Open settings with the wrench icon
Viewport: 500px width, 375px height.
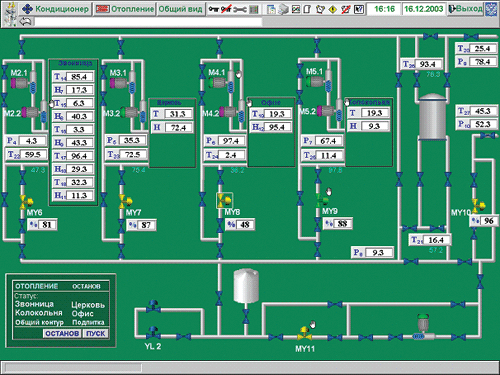click(240, 10)
